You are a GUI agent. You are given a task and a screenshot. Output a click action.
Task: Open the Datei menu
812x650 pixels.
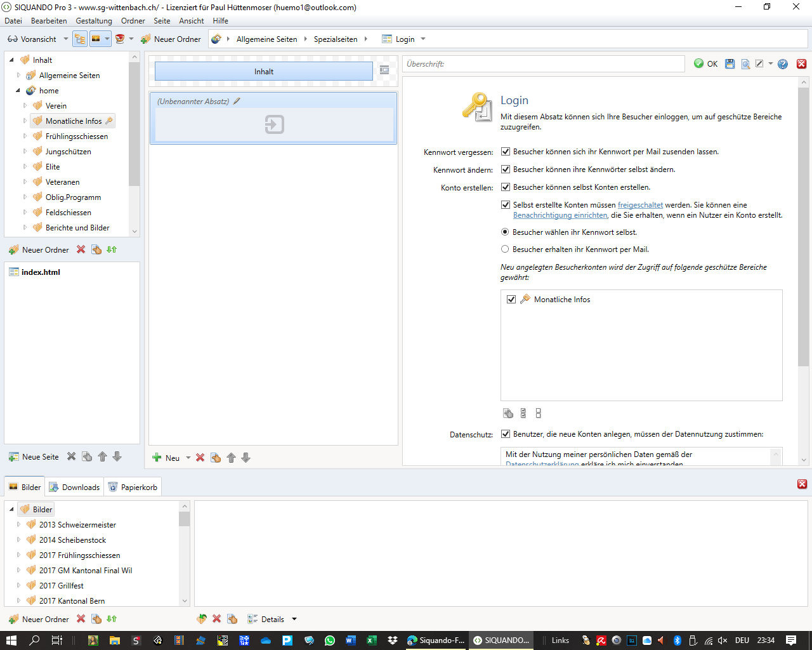coord(13,21)
